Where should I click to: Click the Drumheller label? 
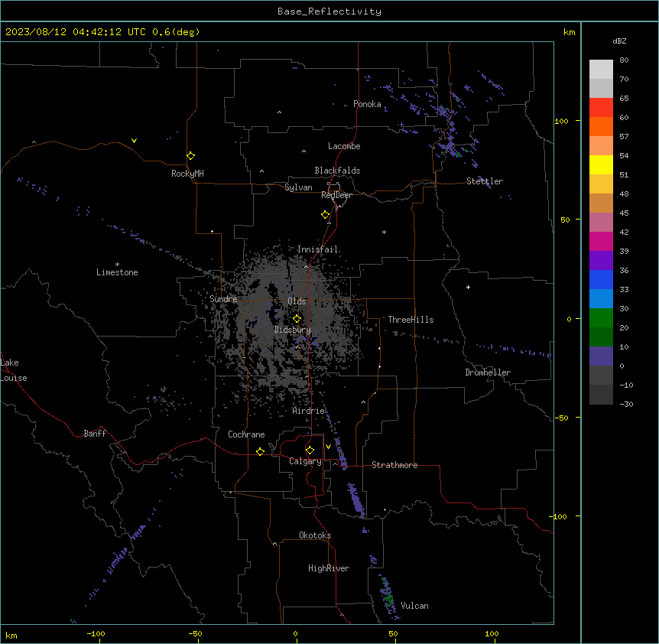(488, 372)
